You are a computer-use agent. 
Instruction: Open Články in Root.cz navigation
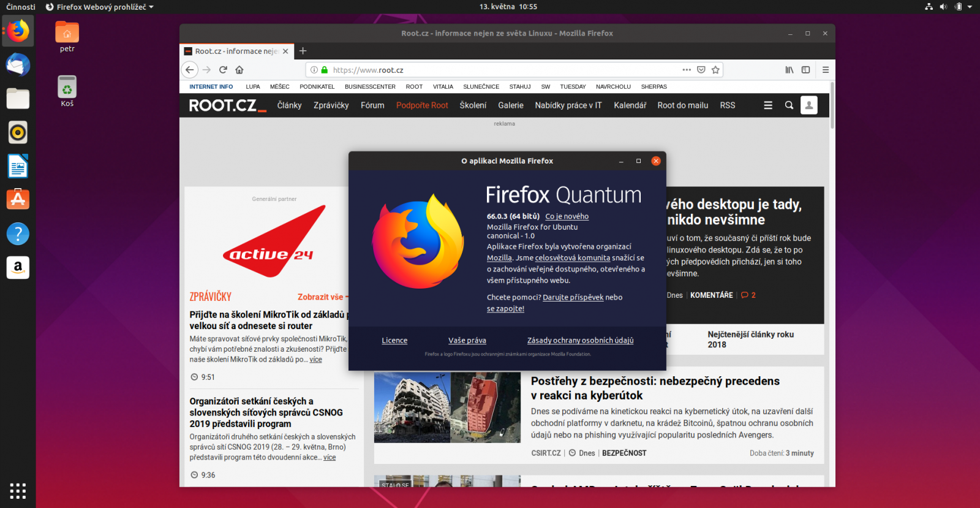289,105
